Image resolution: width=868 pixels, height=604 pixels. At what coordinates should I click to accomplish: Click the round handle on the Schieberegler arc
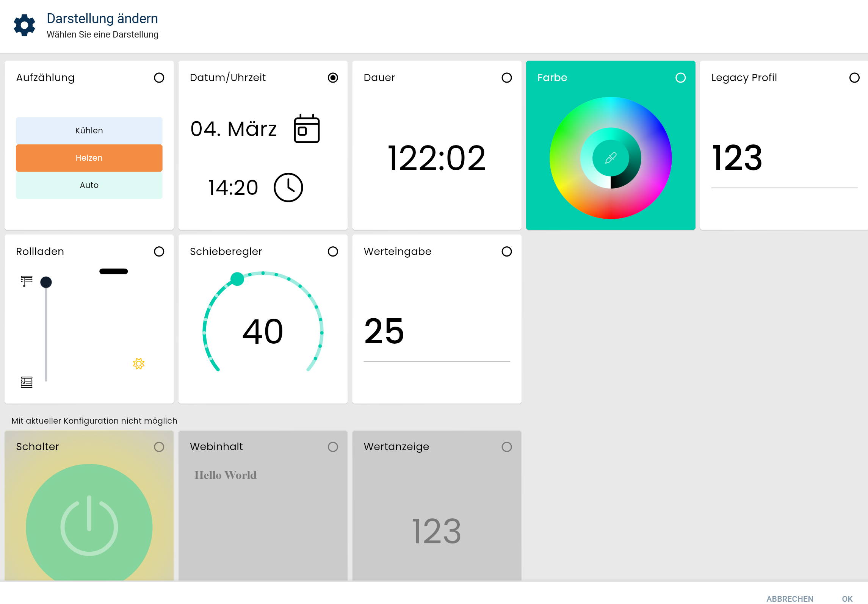point(237,279)
